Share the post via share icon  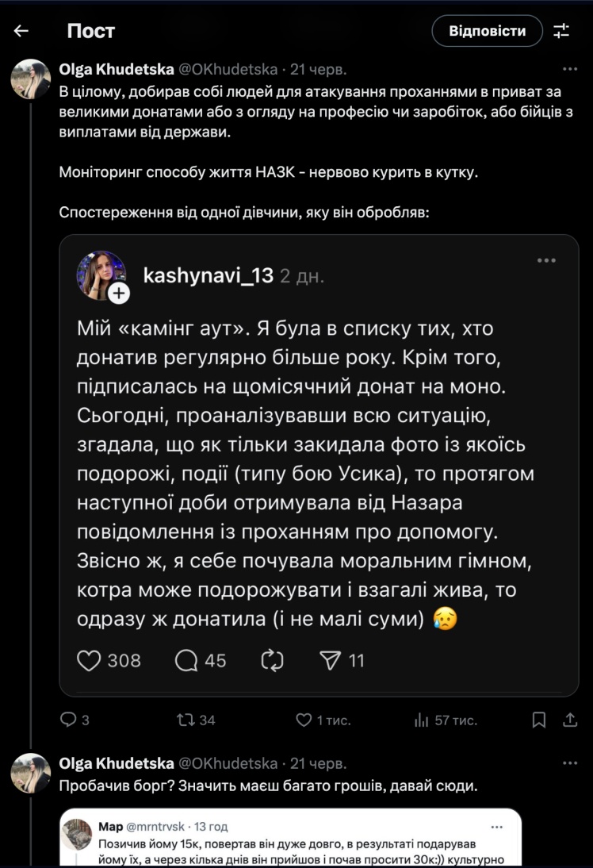coord(569,720)
